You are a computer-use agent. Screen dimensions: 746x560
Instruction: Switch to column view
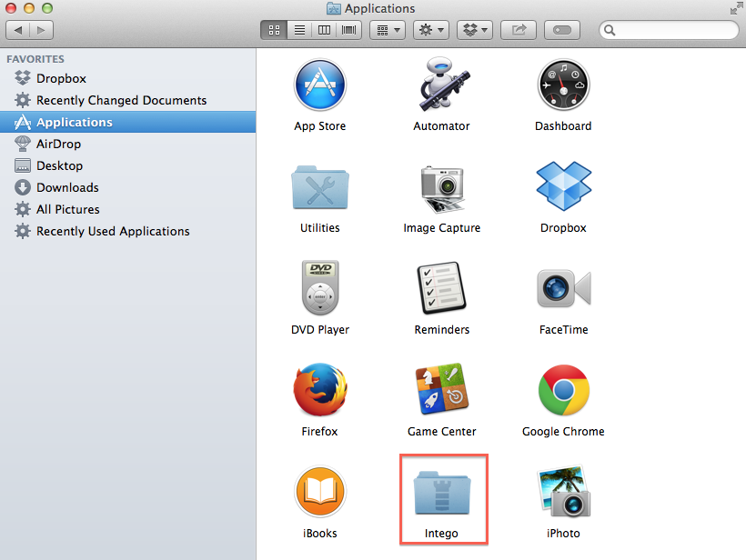[x=324, y=30]
